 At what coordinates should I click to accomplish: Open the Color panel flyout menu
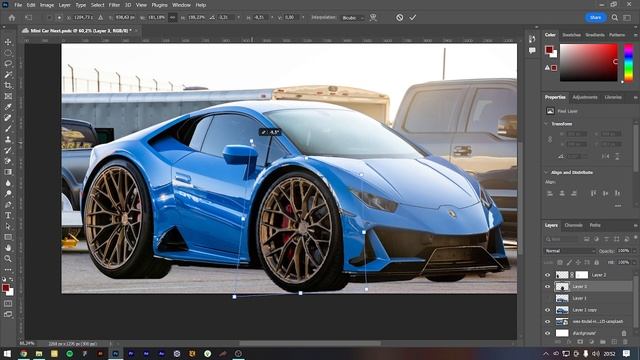coord(635,35)
